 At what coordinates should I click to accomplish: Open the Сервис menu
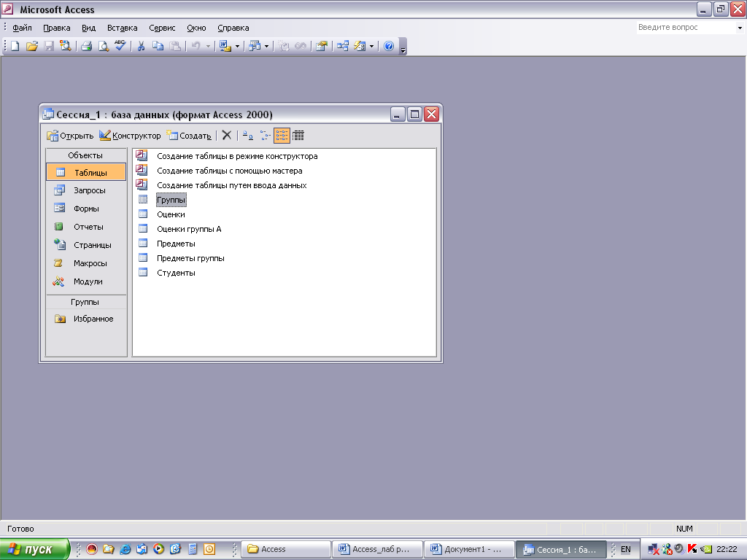click(162, 28)
